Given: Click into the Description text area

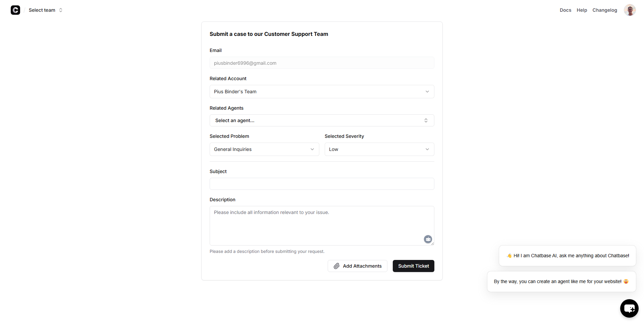Looking at the screenshot, I should (315, 226).
